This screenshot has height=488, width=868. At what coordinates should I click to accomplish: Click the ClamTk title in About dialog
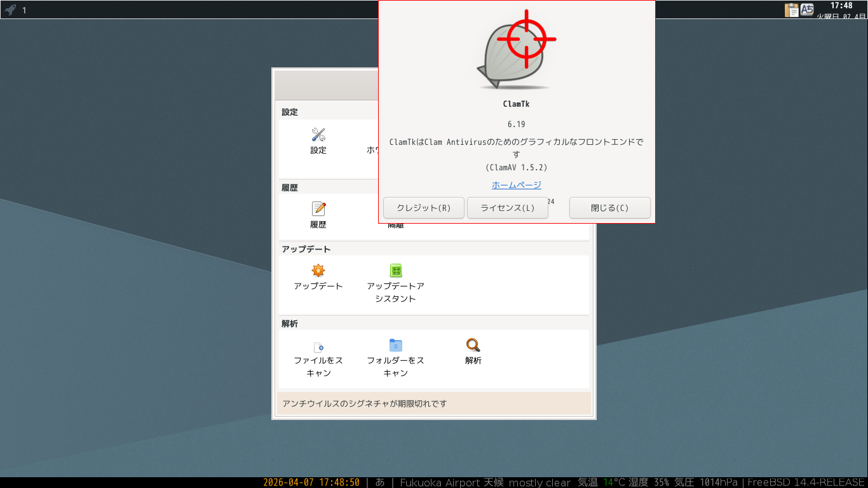click(517, 104)
